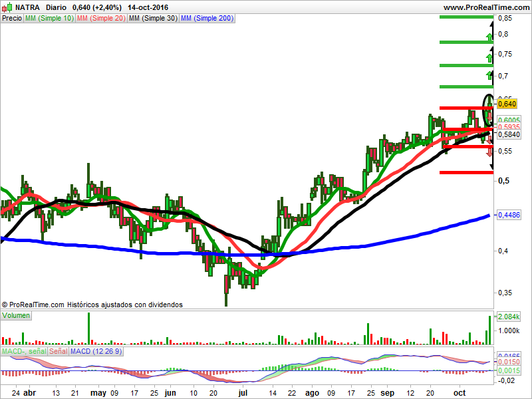The width and height of the screenshot is (532, 399).
Task: Click the oct label on time axis
Action: (460, 393)
